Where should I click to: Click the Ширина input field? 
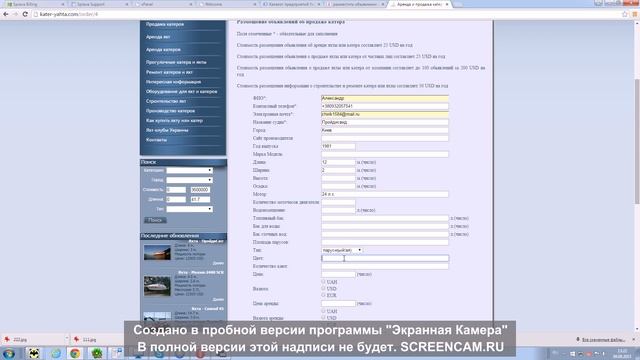338,170
